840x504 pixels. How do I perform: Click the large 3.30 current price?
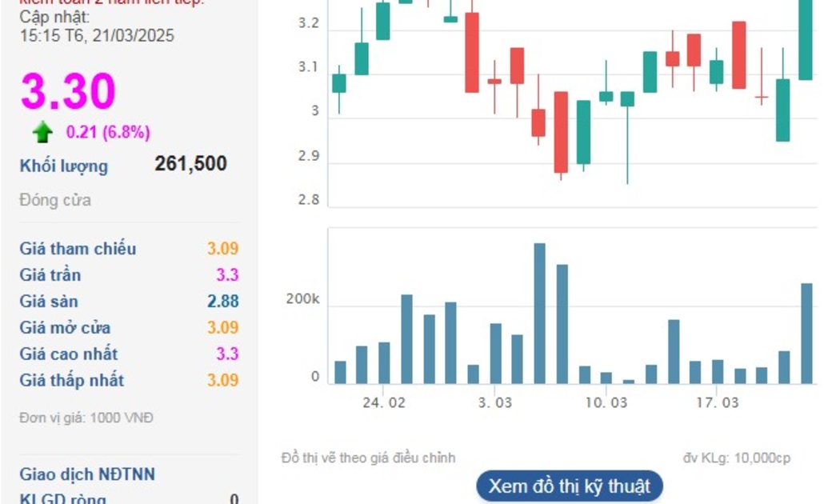(68, 90)
